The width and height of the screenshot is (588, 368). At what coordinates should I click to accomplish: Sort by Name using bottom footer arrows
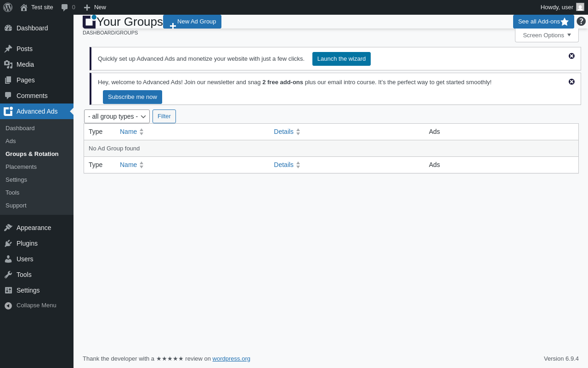coord(141,165)
